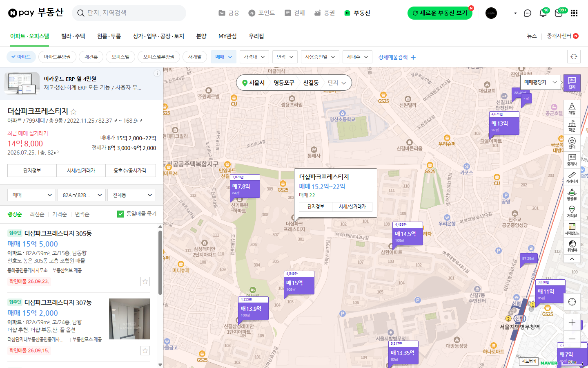Image resolution: width=588 pixels, height=368 pixels.
Task: Click the search magnifier icon
Action: [x=81, y=13]
